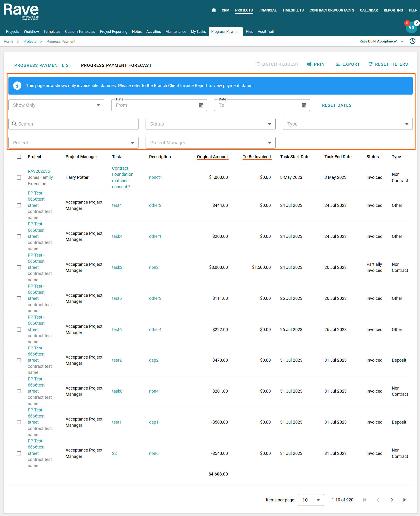Click the Export download icon
The height and width of the screenshot is (516, 420).
[x=338, y=64]
